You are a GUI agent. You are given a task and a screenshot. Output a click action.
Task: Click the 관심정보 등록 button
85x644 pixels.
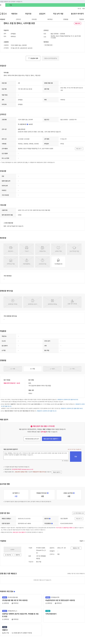tap(33, 58)
